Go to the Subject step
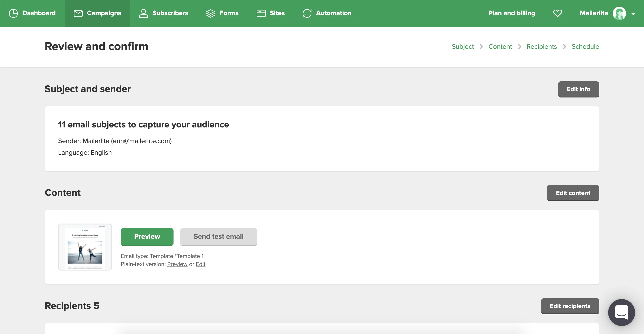 (462, 47)
